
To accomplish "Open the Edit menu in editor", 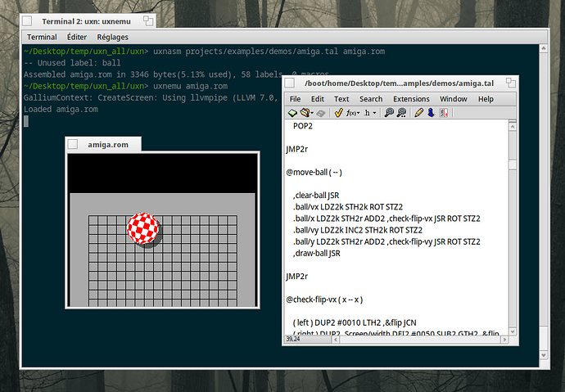I will tap(318, 99).
